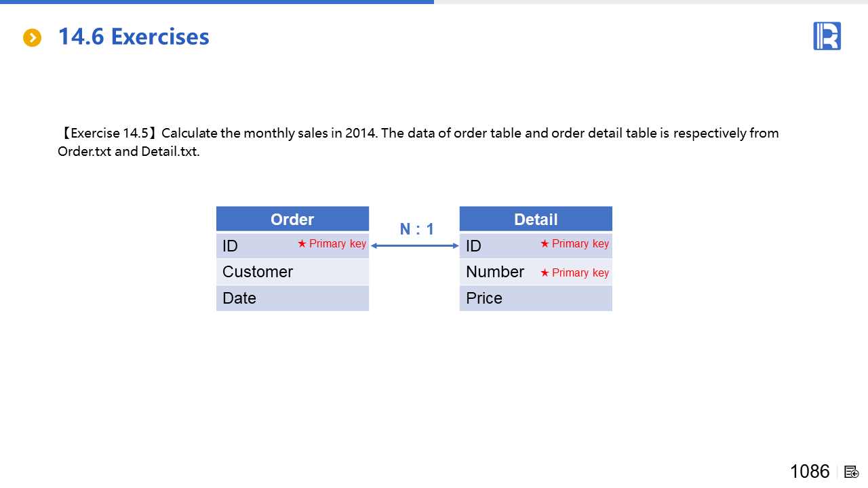Click the blue progress bar at top

[217, 2]
